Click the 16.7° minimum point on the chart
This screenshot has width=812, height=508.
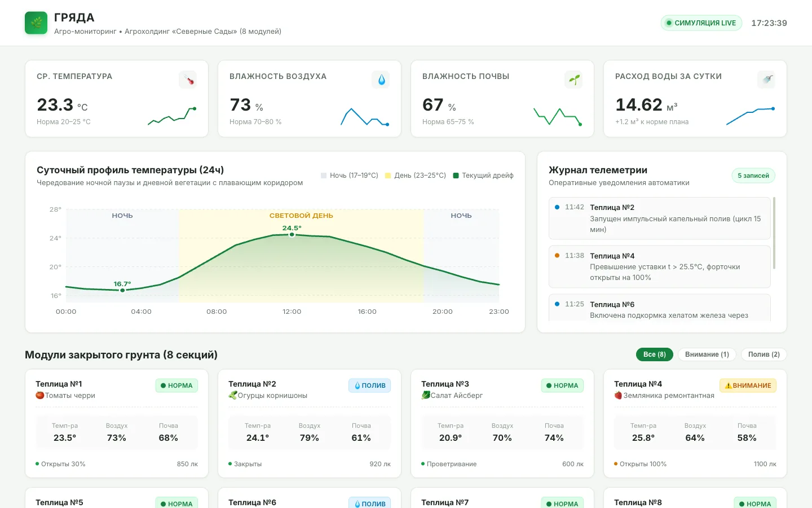[122, 290]
